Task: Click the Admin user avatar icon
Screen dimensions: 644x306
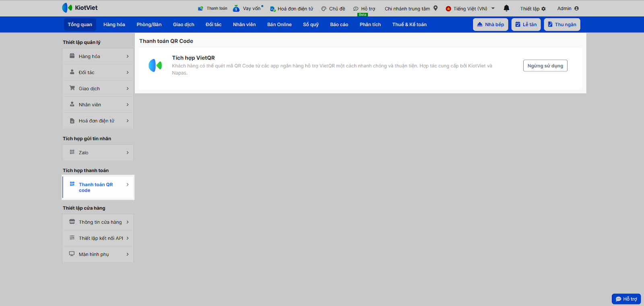Action: 576,8
